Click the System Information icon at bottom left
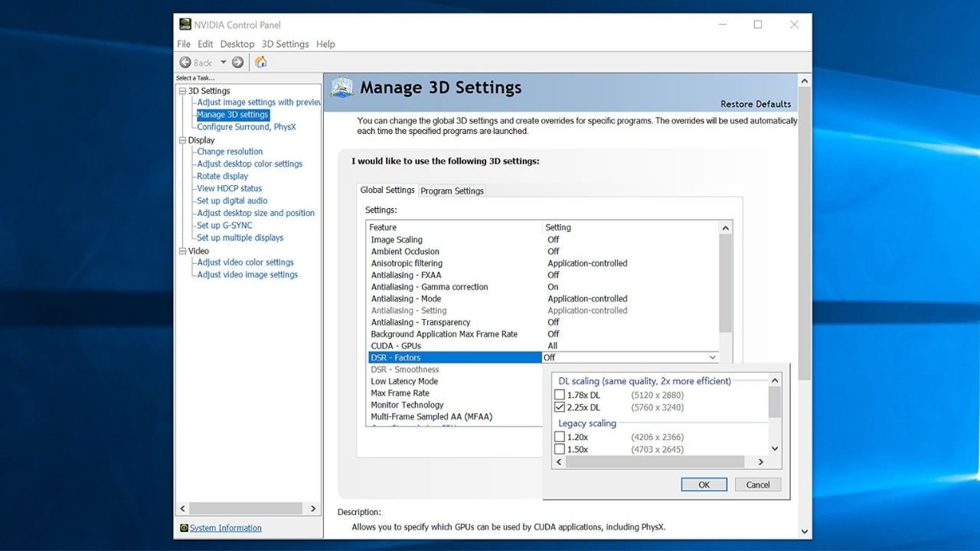 184,528
